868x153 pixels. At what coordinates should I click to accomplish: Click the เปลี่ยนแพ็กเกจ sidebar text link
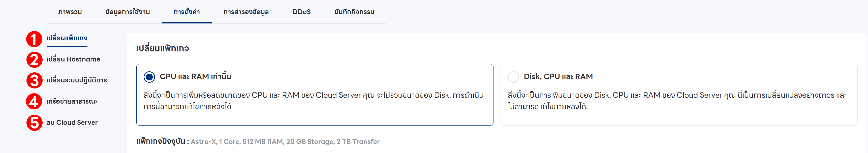tap(67, 38)
